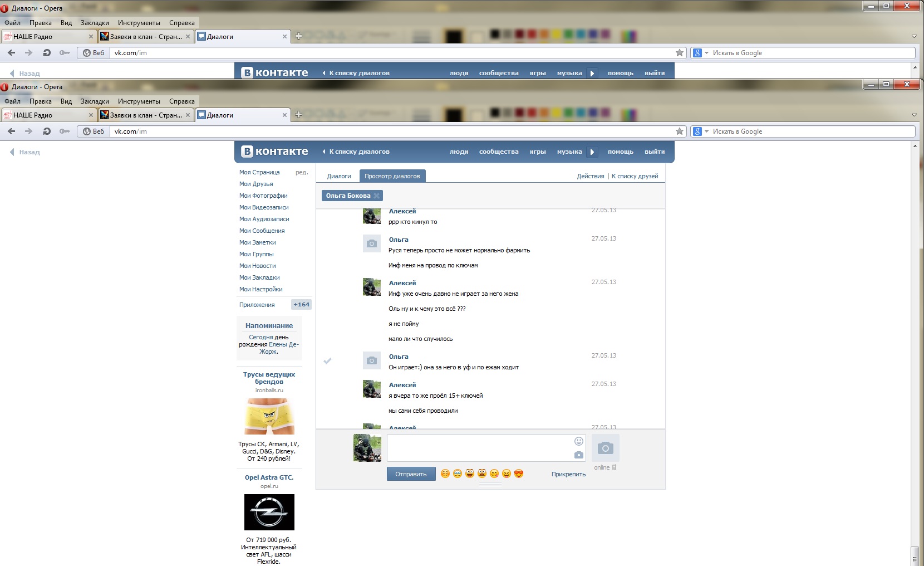Screen dimensions: 924x566
Task: Click the online mobile phone icon
Action: (x=614, y=467)
